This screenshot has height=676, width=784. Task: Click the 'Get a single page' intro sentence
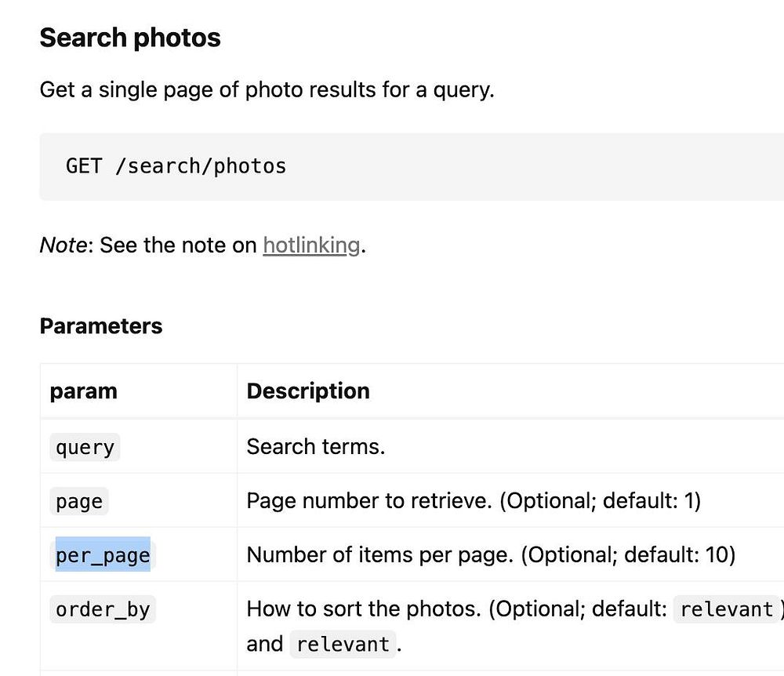(x=267, y=89)
